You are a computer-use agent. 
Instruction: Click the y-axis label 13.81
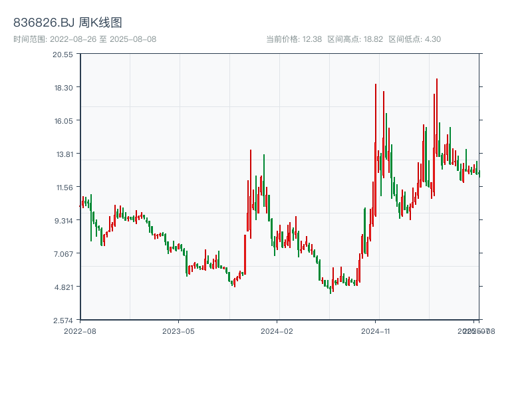click(x=65, y=154)
